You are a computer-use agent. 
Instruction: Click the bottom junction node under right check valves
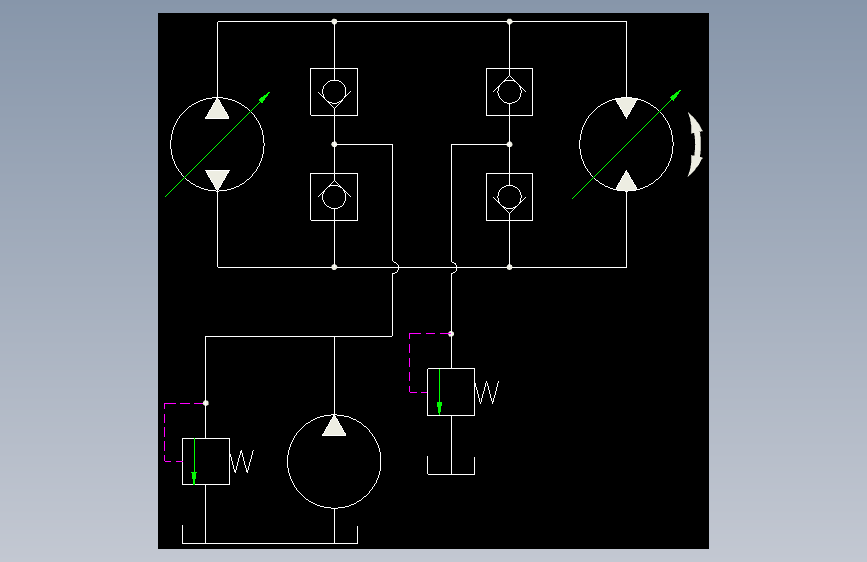pyautogui.click(x=509, y=267)
